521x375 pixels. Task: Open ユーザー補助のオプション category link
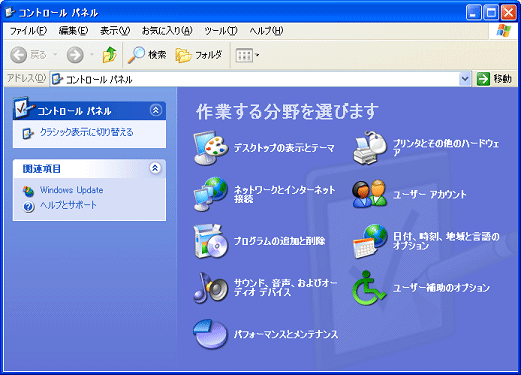coord(441,288)
